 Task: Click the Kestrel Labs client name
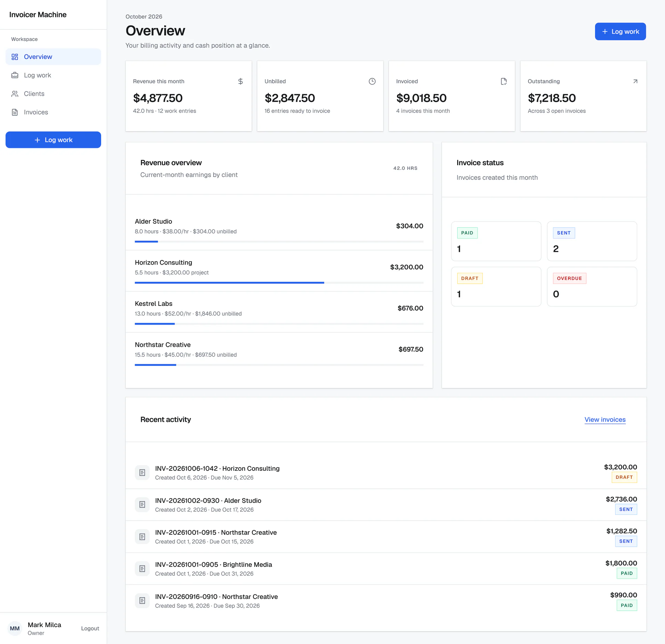tap(153, 304)
